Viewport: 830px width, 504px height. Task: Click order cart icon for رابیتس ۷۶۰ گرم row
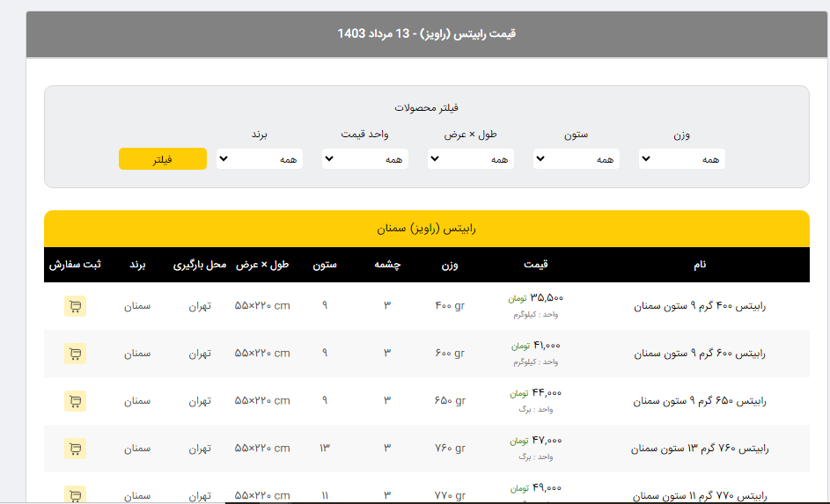(x=75, y=449)
